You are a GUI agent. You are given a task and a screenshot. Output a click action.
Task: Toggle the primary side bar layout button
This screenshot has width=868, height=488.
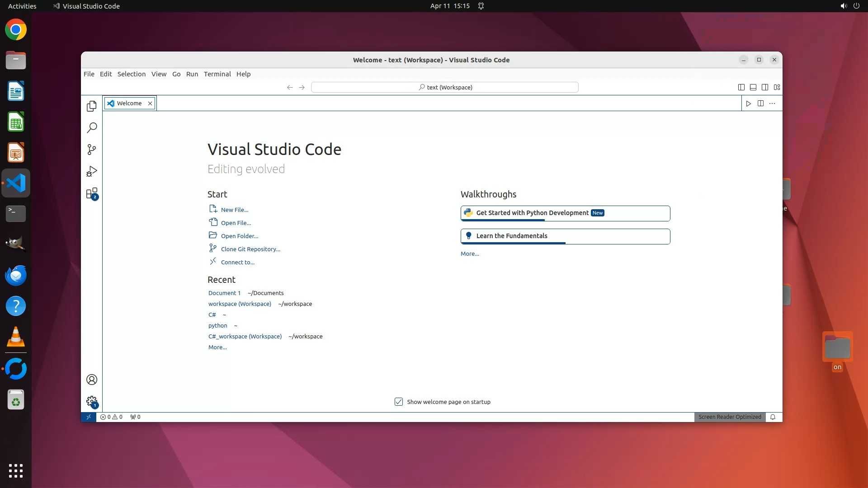741,87
